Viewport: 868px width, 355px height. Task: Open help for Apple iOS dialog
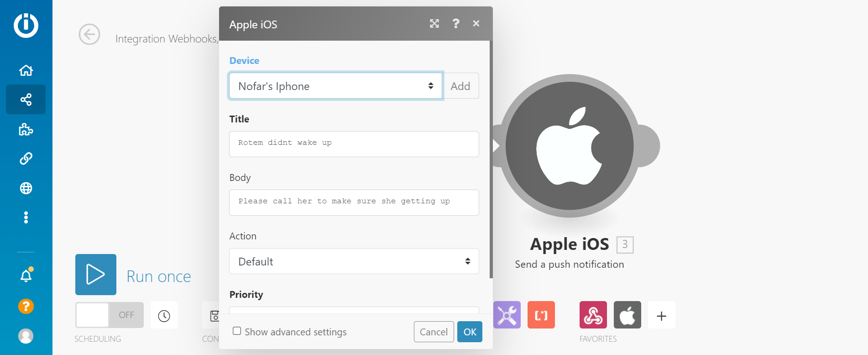455,23
